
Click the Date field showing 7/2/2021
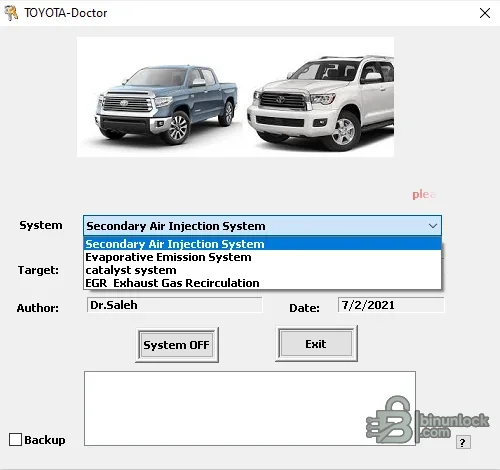[x=391, y=305]
